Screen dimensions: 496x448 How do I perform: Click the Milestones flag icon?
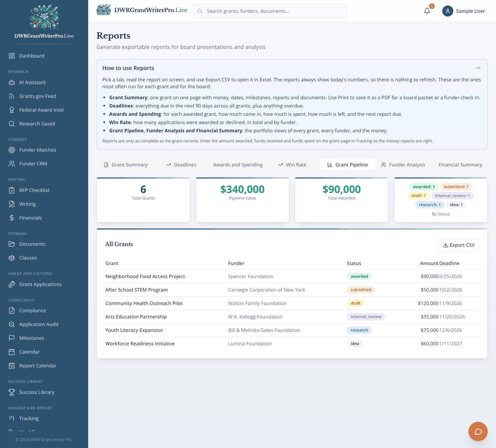pos(12,338)
